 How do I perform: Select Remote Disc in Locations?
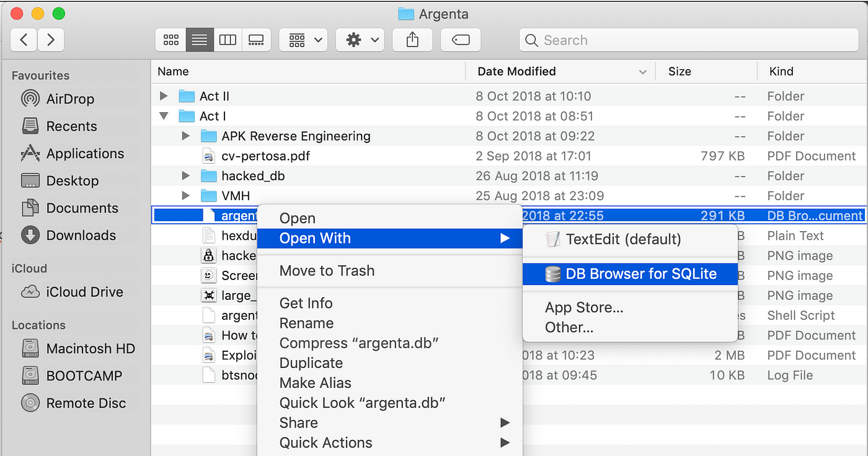[73, 403]
